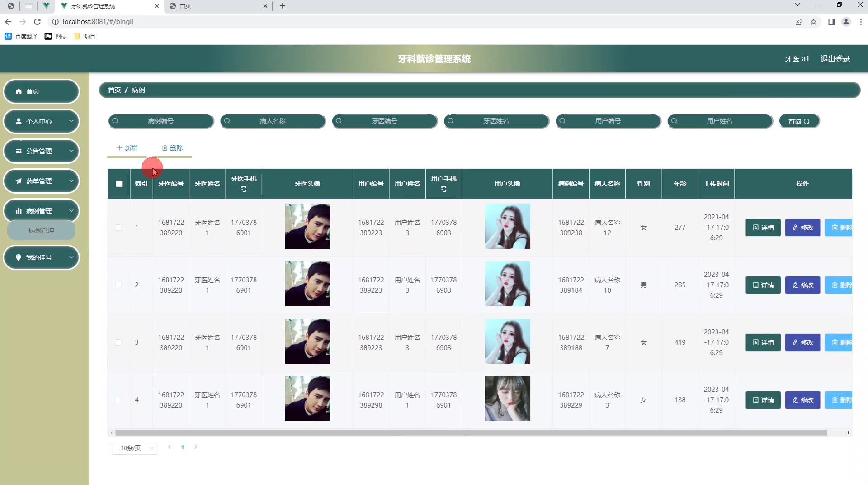
Task: Click the 删除 batch delete button above table
Action: point(172,148)
